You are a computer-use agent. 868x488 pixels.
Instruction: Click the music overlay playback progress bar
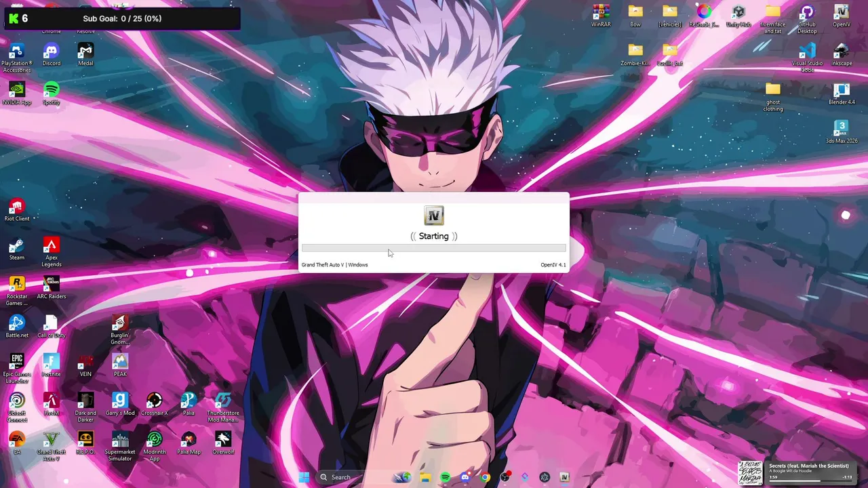click(810, 481)
